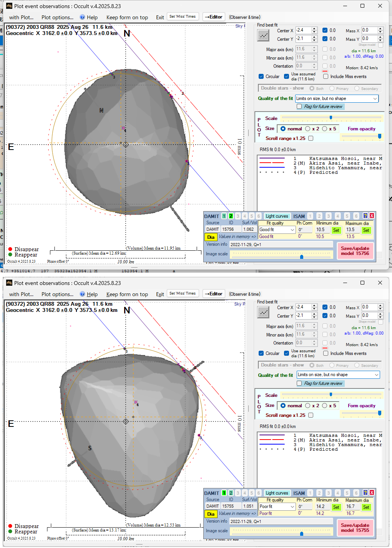Click the green Set button beside minimum dia 14.2
This screenshot has width=392, height=548.
336,507
